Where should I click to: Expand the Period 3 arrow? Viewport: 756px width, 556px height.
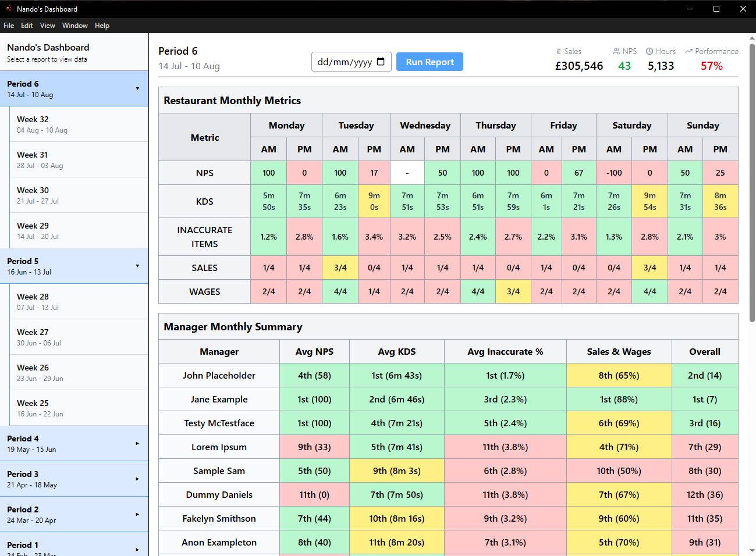(x=137, y=479)
